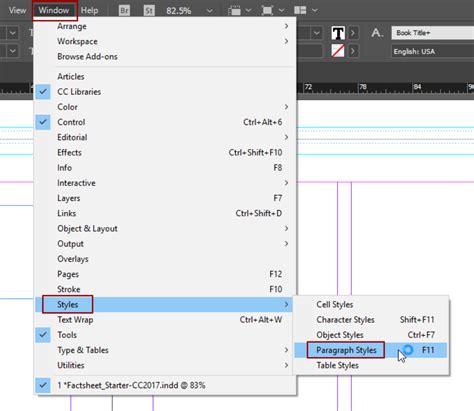Click the arrange documents icon
The image size is (474, 411).
[300, 11]
